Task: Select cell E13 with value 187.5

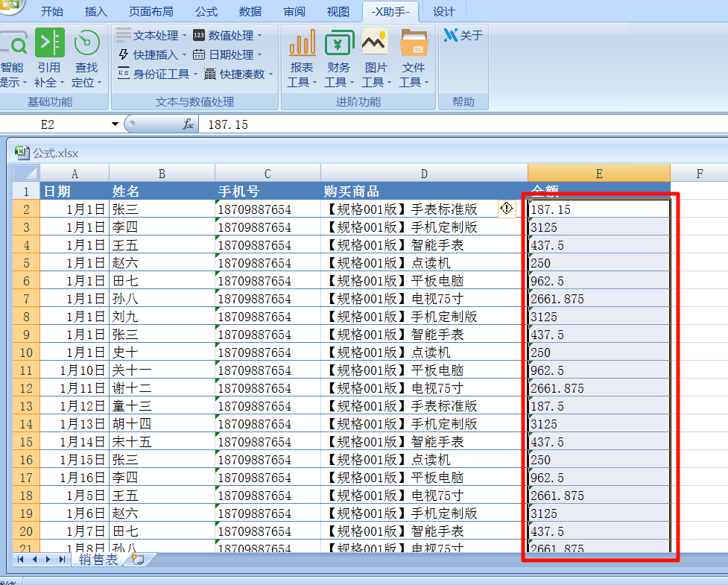Action: click(599, 406)
